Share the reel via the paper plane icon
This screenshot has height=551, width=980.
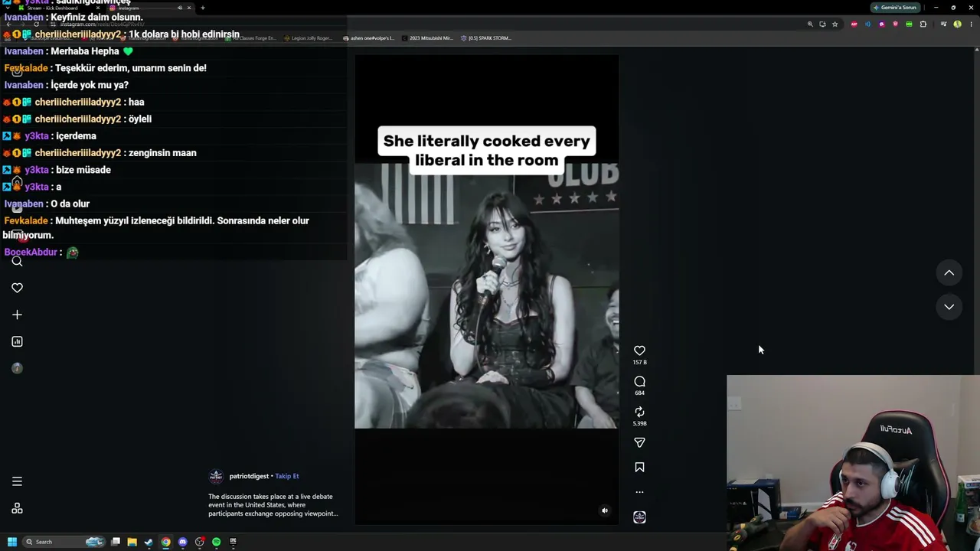coord(639,442)
